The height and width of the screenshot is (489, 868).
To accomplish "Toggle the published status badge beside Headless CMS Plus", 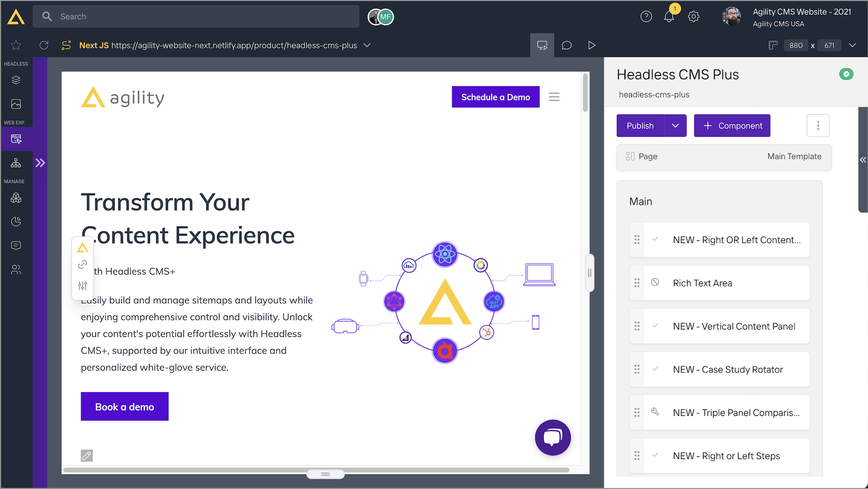I will (846, 74).
